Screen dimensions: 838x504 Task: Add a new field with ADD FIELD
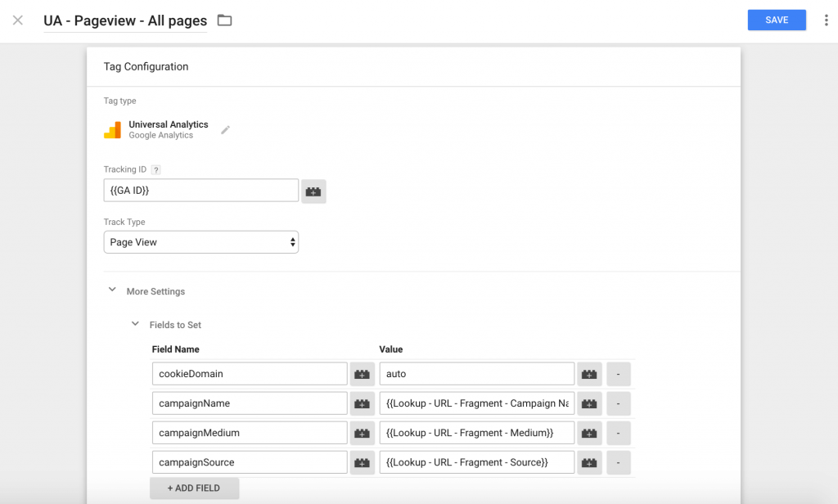pyautogui.click(x=194, y=488)
